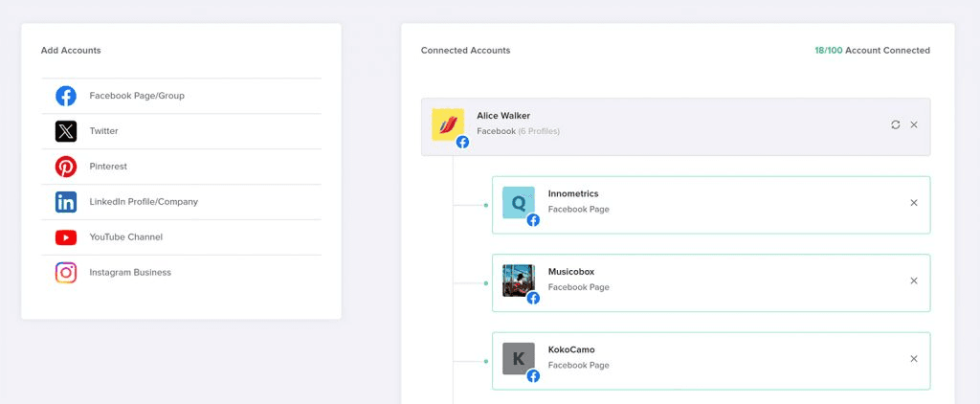The image size is (980, 404).
Task: Click Facebook badge on KokoCamo avatar
Action: tap(533, 376)
